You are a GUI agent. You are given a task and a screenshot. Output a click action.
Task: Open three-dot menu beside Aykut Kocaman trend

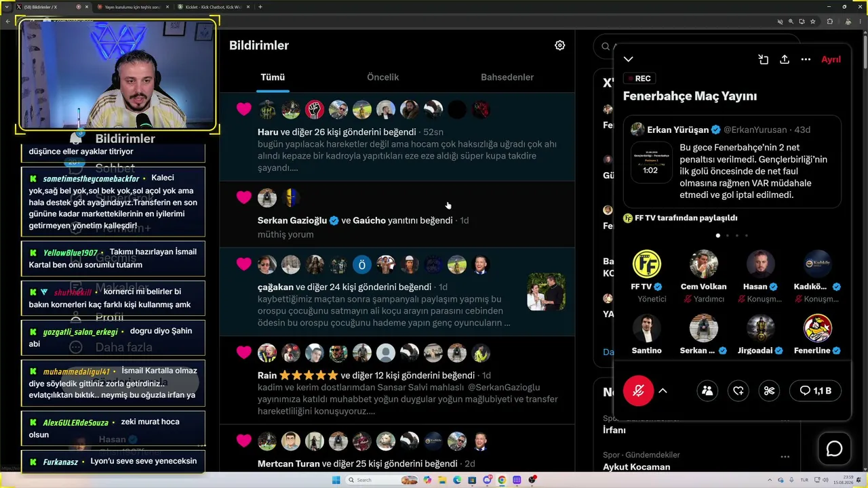coord(785,457)
